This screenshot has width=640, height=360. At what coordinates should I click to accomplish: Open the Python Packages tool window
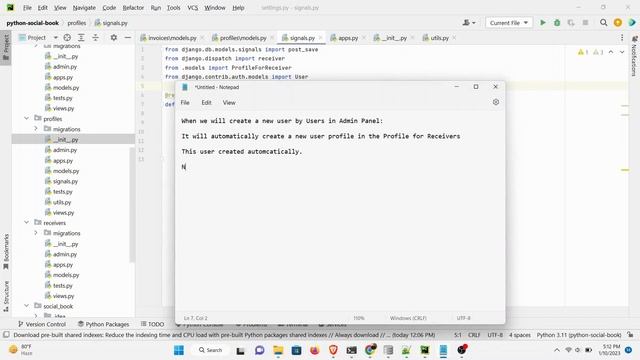(103, 324)
